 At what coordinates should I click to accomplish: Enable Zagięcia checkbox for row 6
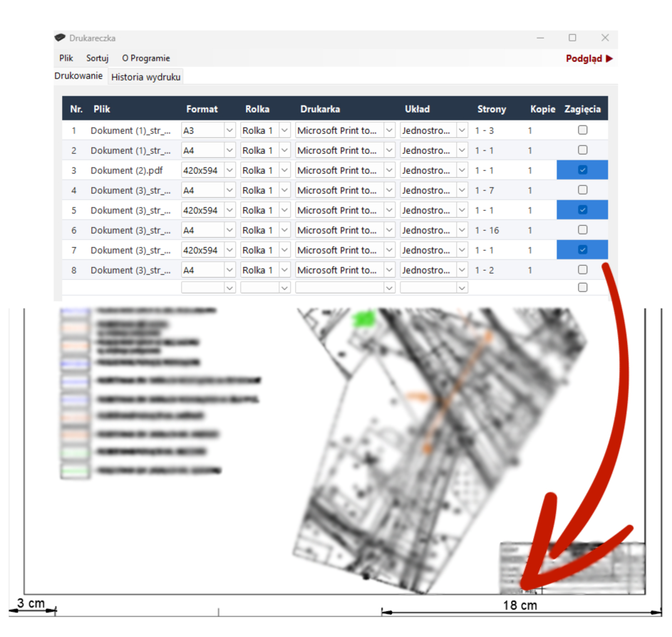click(582, 230)
